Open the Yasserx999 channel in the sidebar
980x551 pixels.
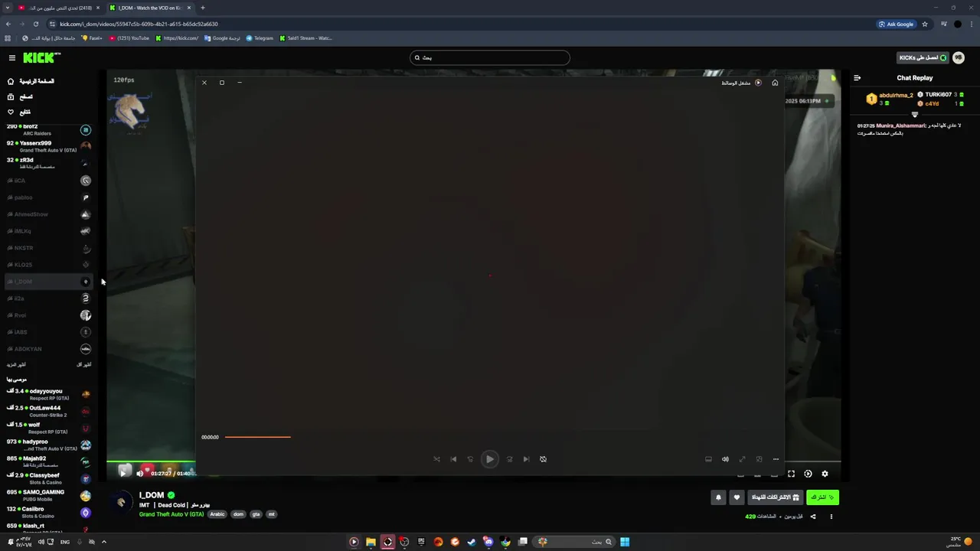[x=49, y=146]
